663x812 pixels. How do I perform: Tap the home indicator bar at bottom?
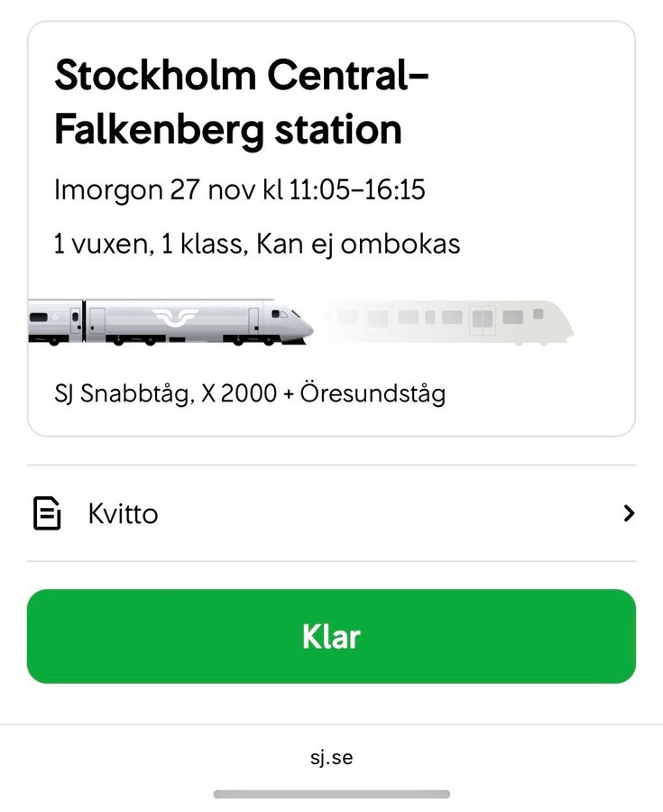click(x=331, y=794)
